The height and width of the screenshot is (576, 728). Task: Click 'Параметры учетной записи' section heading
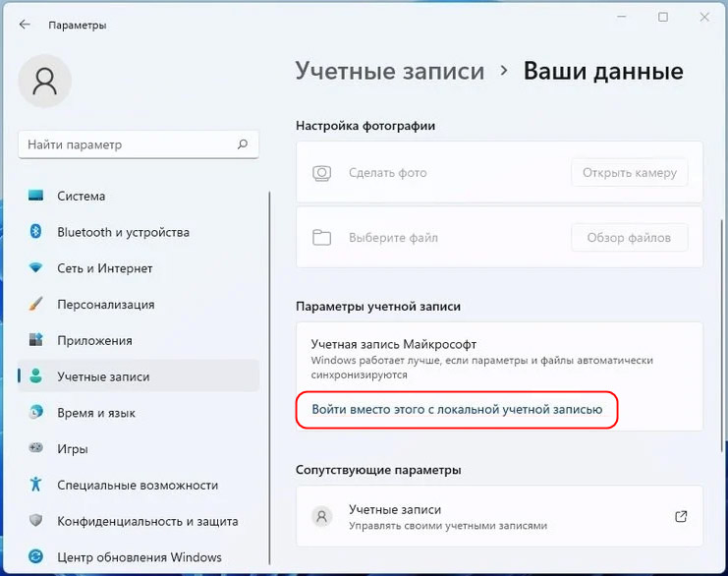click(x=378, y=307)
